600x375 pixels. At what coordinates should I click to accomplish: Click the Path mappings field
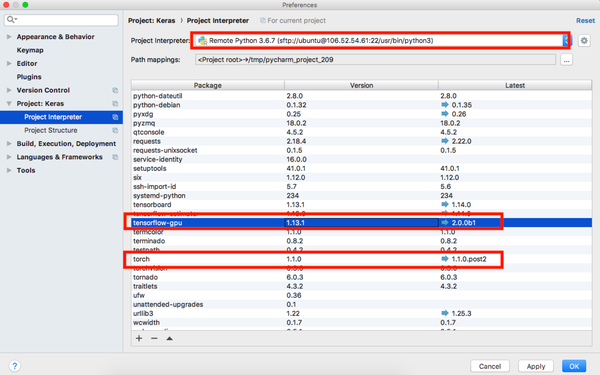point(375,60)
